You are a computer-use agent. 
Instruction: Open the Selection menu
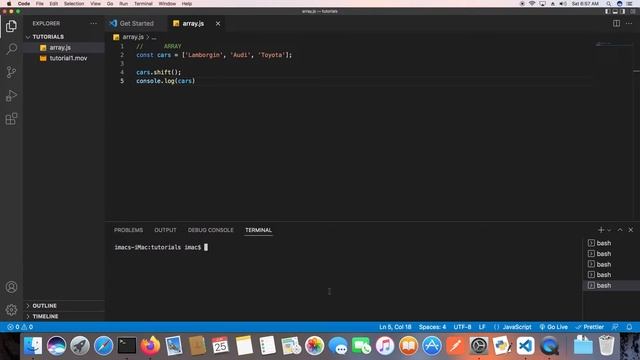click(74, 4)
